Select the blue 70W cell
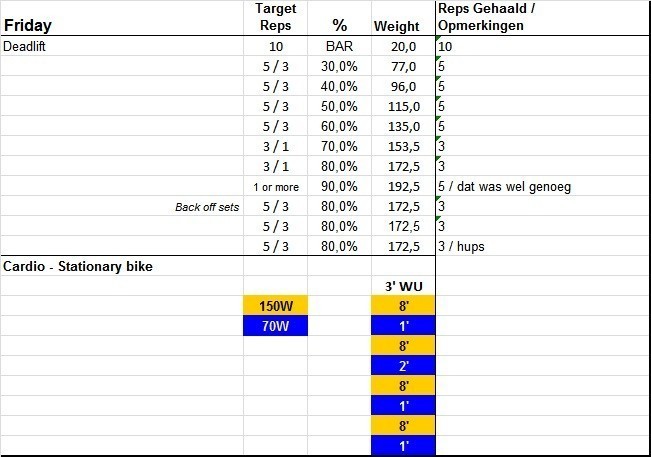This screenshot has width=651, height=457. click(275, 326)
